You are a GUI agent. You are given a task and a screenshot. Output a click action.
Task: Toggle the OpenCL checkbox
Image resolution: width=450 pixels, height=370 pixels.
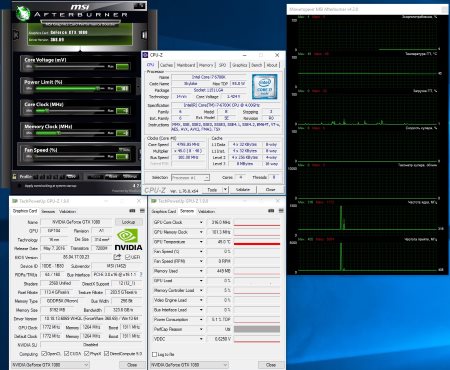point(44,353)
